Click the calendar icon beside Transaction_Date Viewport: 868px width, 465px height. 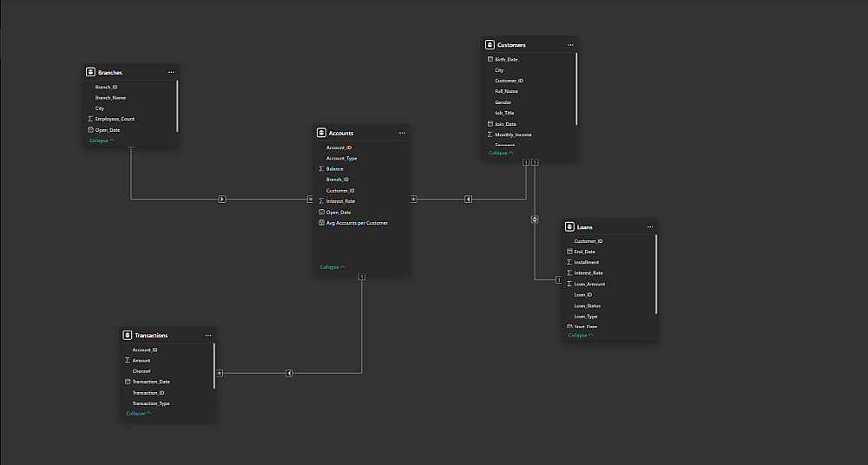point(128,382)
